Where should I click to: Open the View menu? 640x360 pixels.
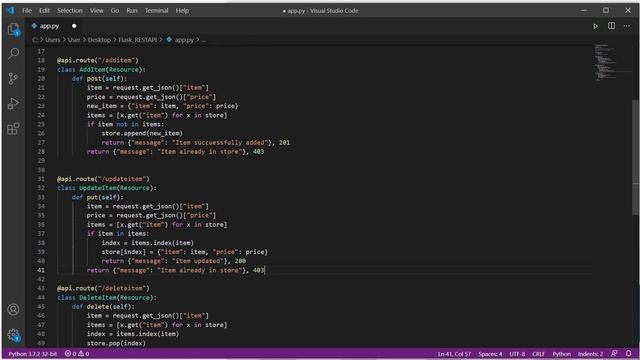click(97, 11)
